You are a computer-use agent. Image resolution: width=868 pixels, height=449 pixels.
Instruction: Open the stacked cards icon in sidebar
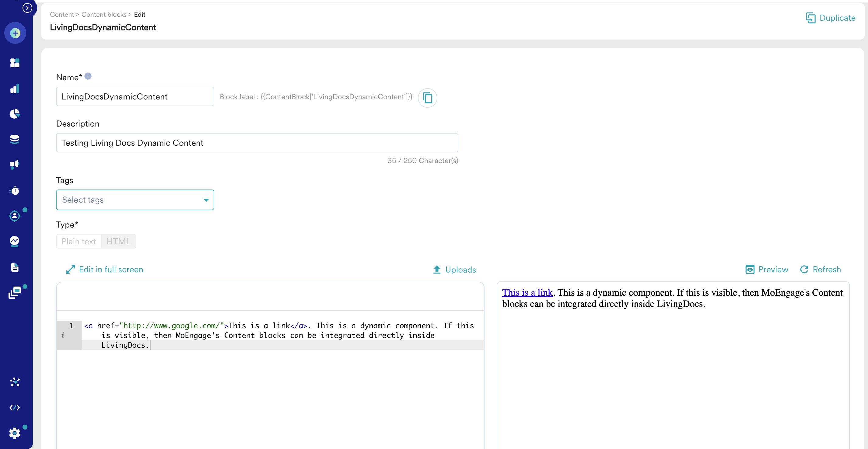[15, 293]
